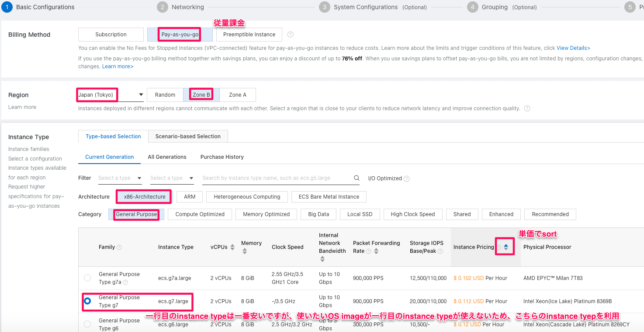644x332 pixels.
Task: Open Learn more link about savings plans
Action: point(118,66)
